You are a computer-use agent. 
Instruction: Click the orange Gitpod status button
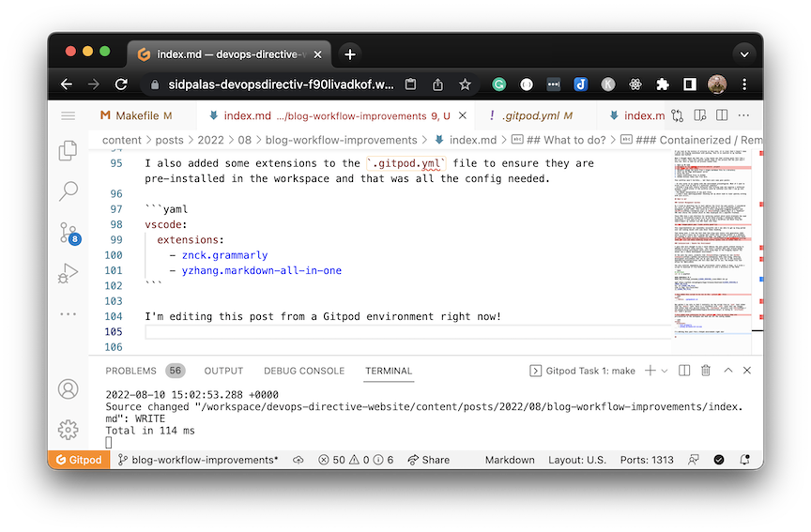79,460
